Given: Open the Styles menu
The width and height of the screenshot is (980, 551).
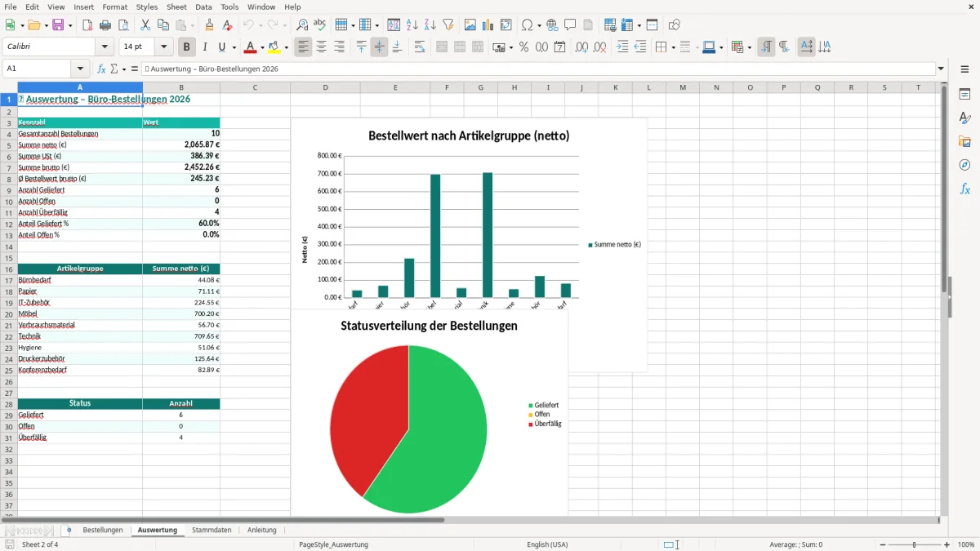Looking at the screenshot, I should pyautogui.click(x=147, y=7).
